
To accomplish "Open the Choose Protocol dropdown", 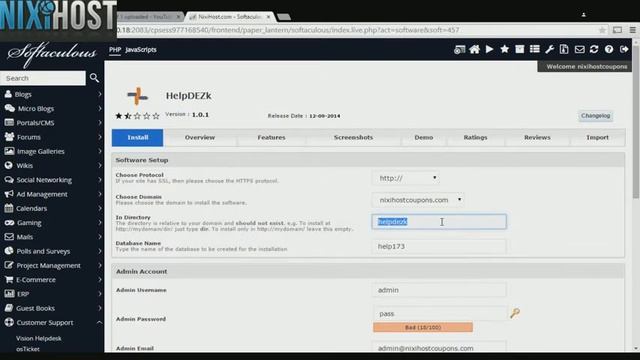I will coord(406,178).
